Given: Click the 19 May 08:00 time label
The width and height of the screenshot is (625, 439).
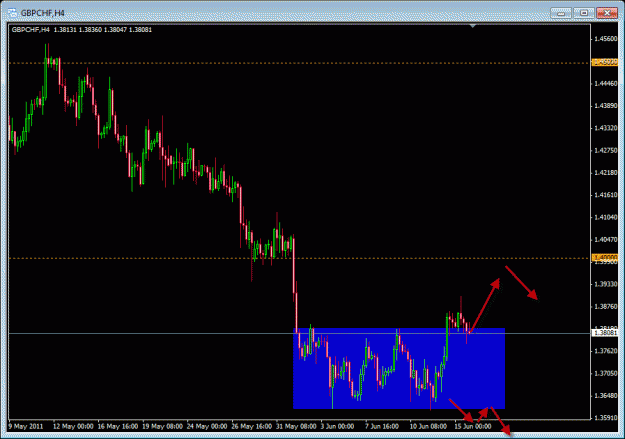Looking at the screenshot, I should (162, 426).
